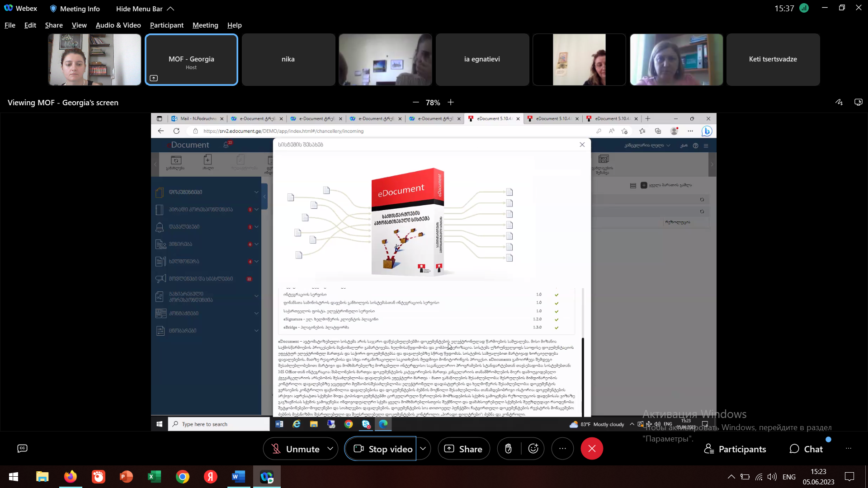The image size is (868, 488).
Task: Open Word in the shared taskbar
Action: (x=279, y=424)
